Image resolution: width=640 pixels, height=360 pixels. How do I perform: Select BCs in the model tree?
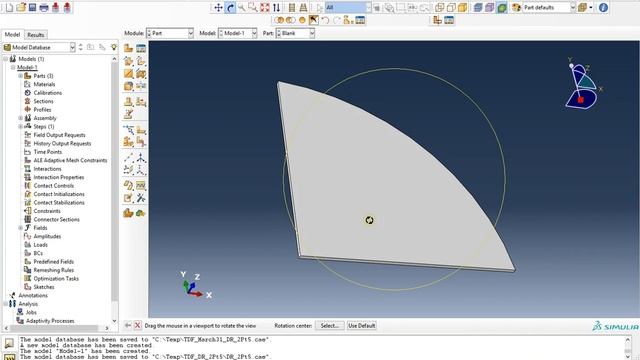pyautogui.click(x=38, y=253)
